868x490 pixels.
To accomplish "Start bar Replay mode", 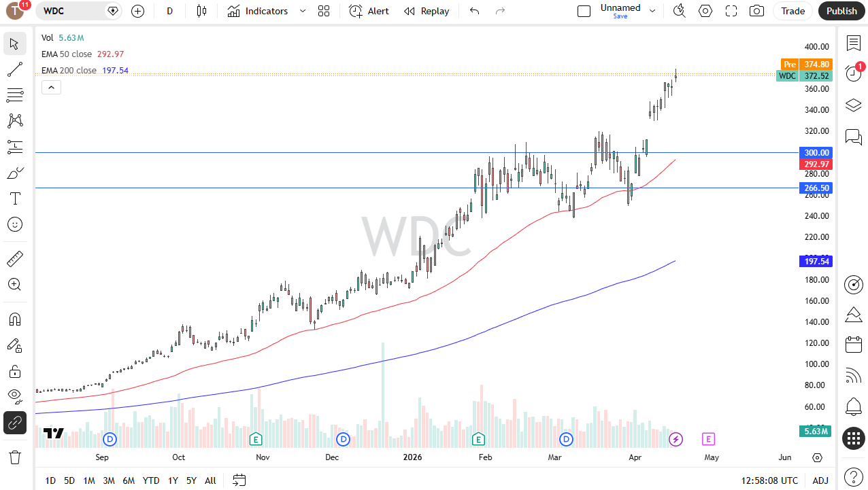I will click(427, 11).
